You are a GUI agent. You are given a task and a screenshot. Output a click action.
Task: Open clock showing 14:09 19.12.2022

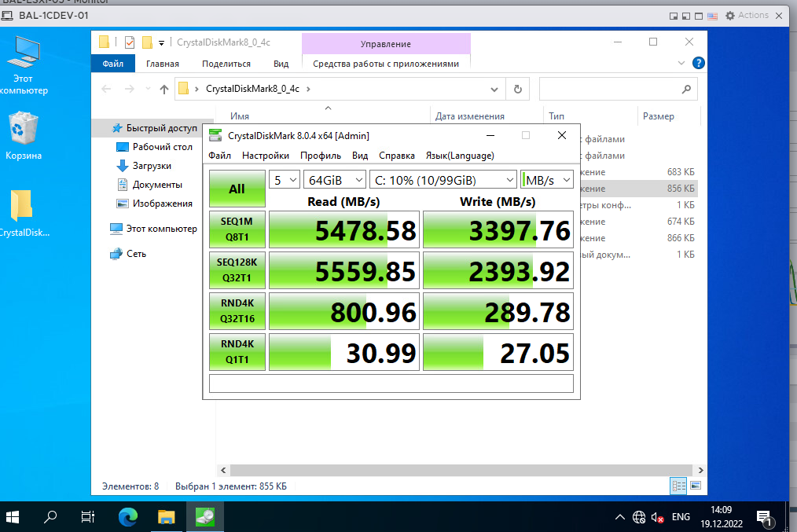pos(722,517)
